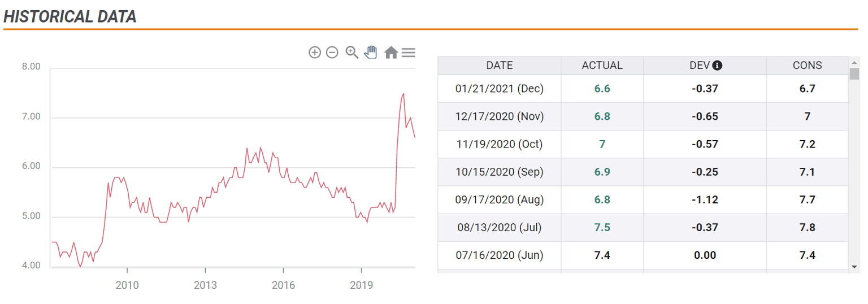Click the DATE column header
The height and width of the screenshot is (304, 868).
click(x=500, y=66)
